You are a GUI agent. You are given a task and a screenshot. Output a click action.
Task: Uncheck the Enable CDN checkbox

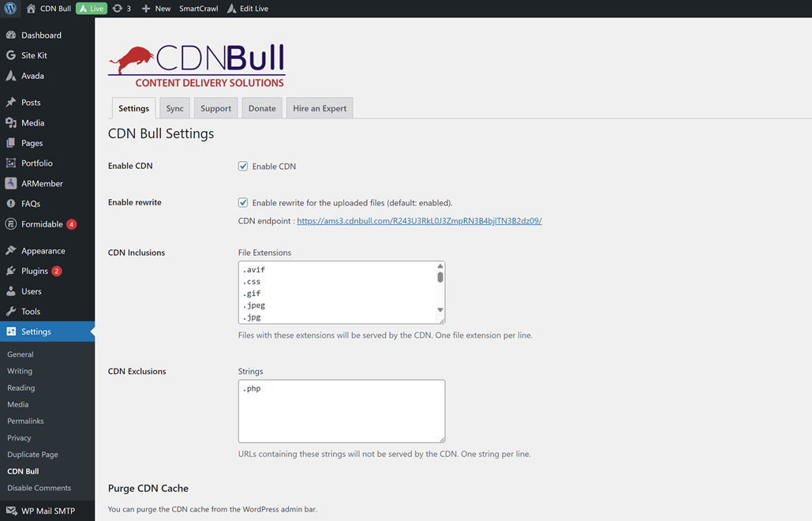click(243, 167)
